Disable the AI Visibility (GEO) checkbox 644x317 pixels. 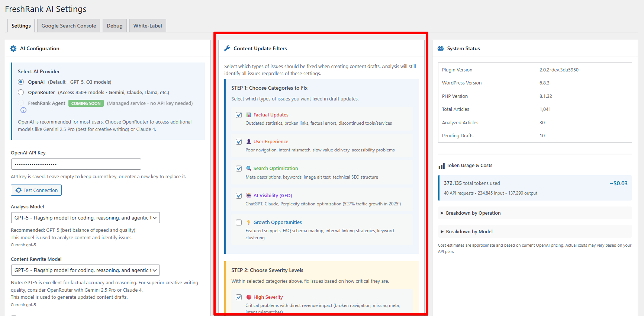point(239,196)
